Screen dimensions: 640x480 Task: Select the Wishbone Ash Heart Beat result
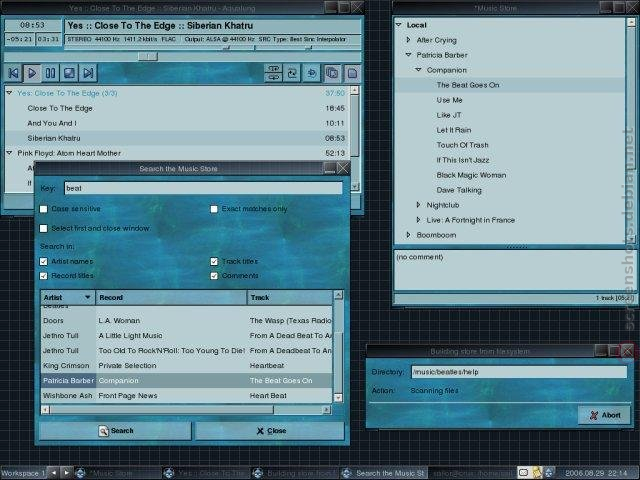point(187,396)
